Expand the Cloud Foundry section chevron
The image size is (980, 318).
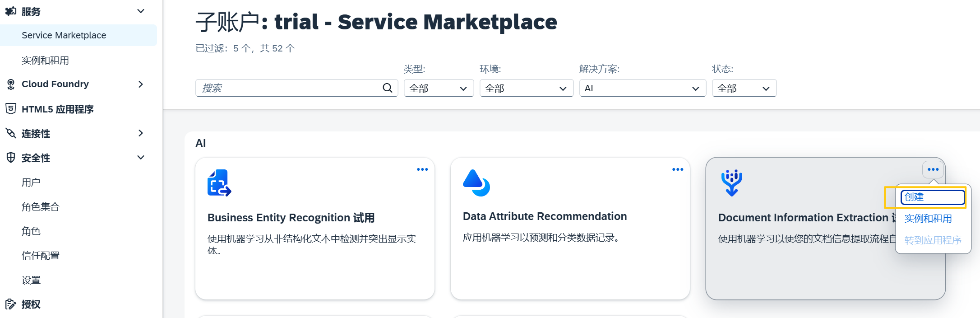click(141, 84)
